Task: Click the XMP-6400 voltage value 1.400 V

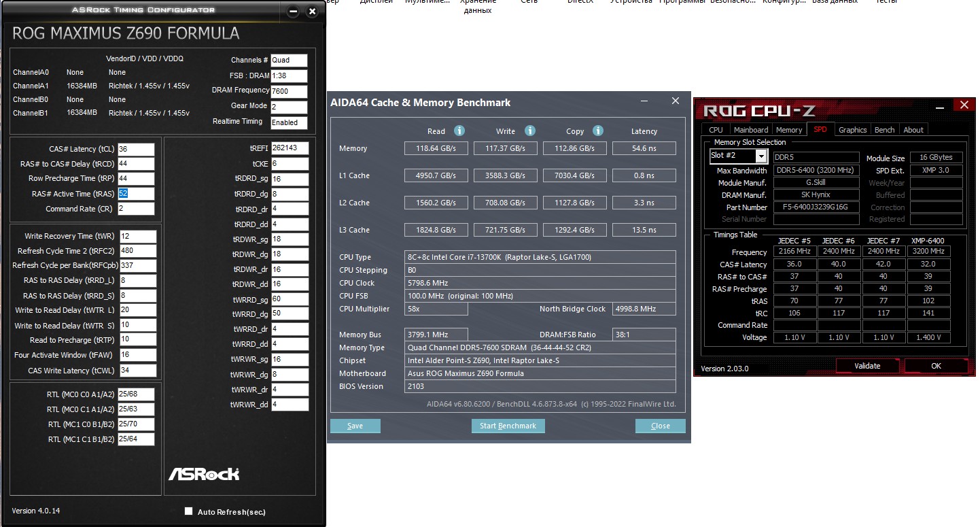Action: click(x=928, y=337)
